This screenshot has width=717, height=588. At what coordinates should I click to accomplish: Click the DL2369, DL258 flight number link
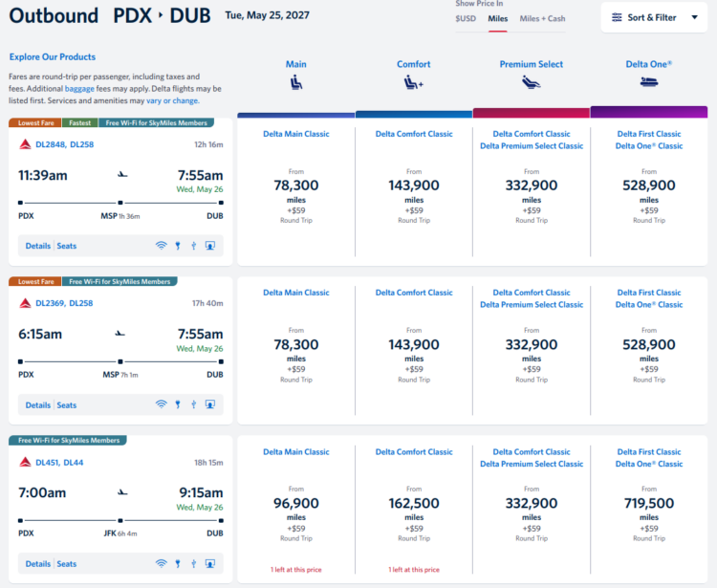[x=64, y=303]
